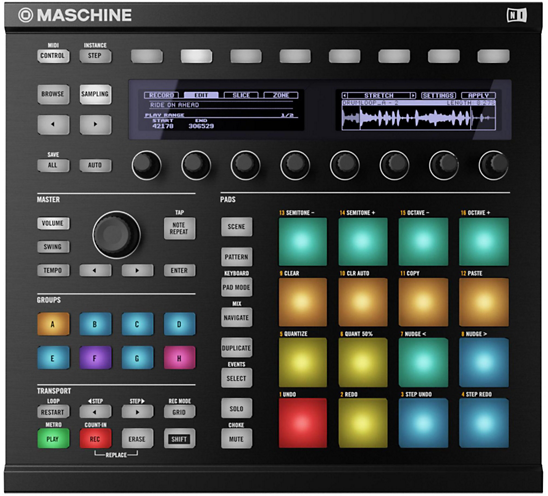Click the first knob under left display
Viewport: 548px width, 496px height.
(147, 165)
